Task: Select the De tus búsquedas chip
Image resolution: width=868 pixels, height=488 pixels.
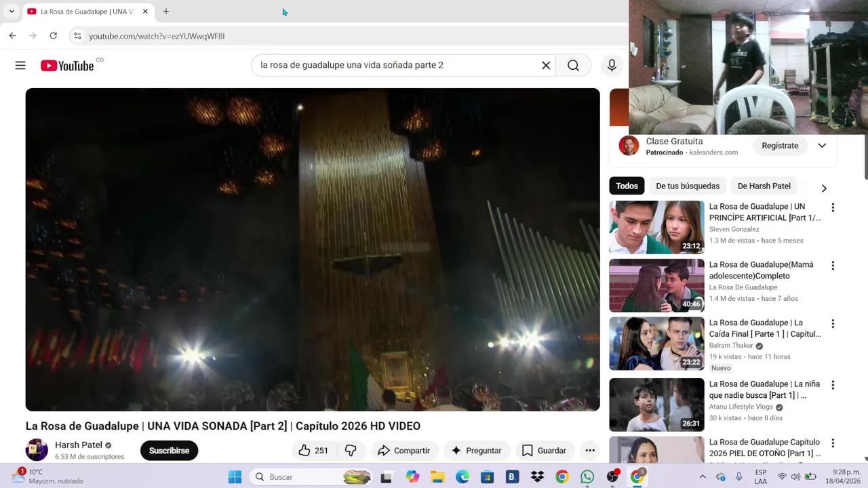Action: (688, 186)
